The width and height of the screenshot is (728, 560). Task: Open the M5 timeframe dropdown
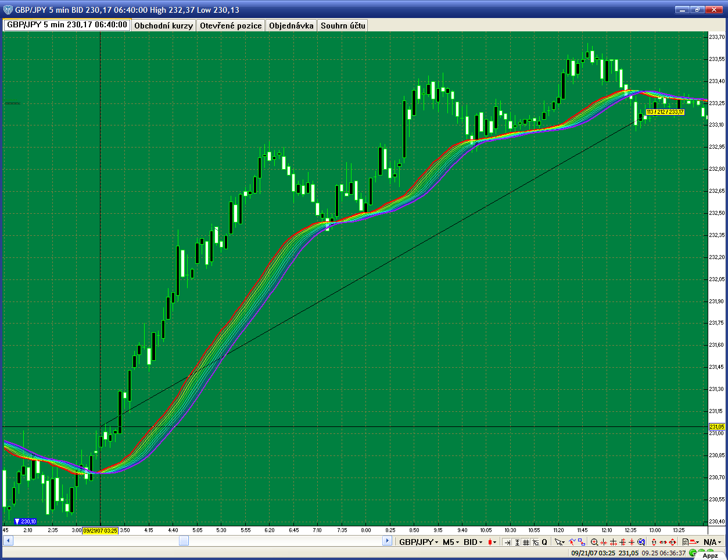(x=450, y=542)
